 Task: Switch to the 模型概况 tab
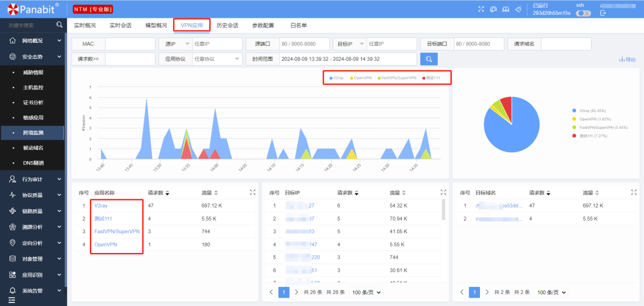click(x=156, y=25)
